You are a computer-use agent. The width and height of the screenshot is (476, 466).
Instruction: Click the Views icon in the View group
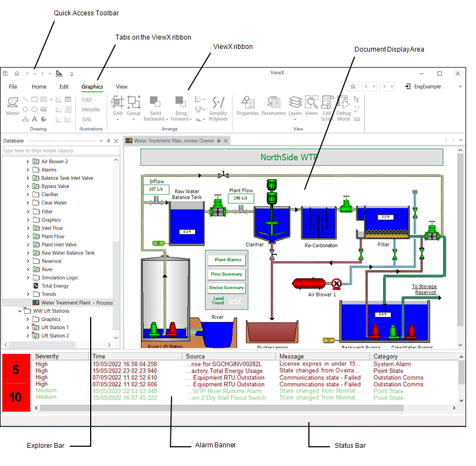[x=311, y=104]
